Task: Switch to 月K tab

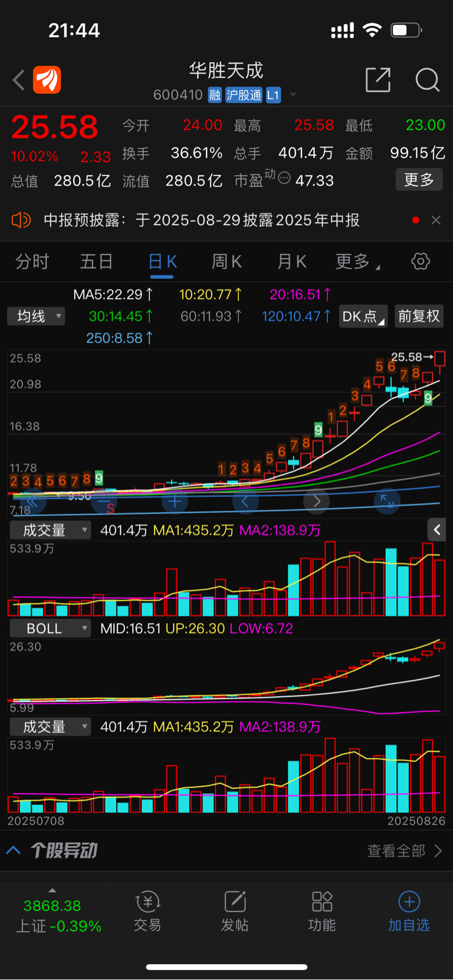Action: click(x=291, y=261)
